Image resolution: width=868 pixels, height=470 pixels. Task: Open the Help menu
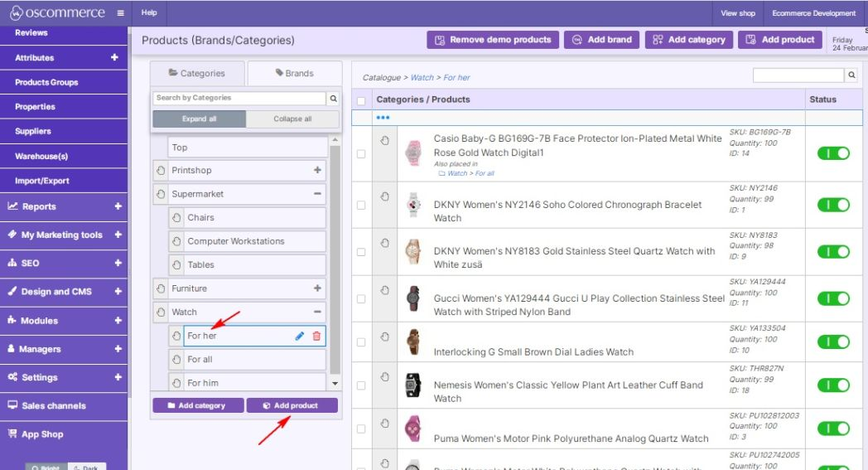point(149,12)
